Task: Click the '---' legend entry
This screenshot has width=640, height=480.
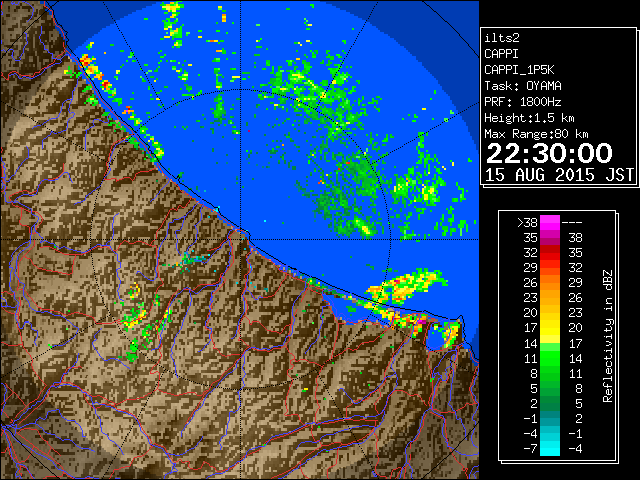Action: 572,223
